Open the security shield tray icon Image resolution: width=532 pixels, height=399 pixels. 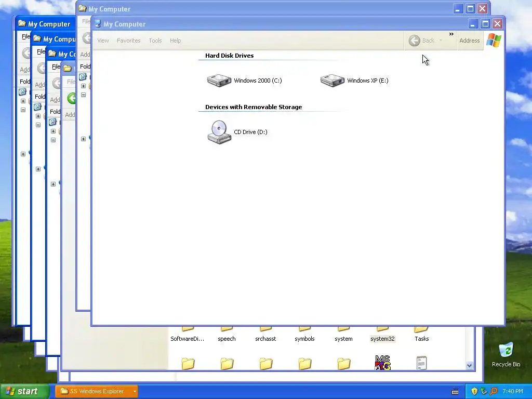(x=474, y=391)
